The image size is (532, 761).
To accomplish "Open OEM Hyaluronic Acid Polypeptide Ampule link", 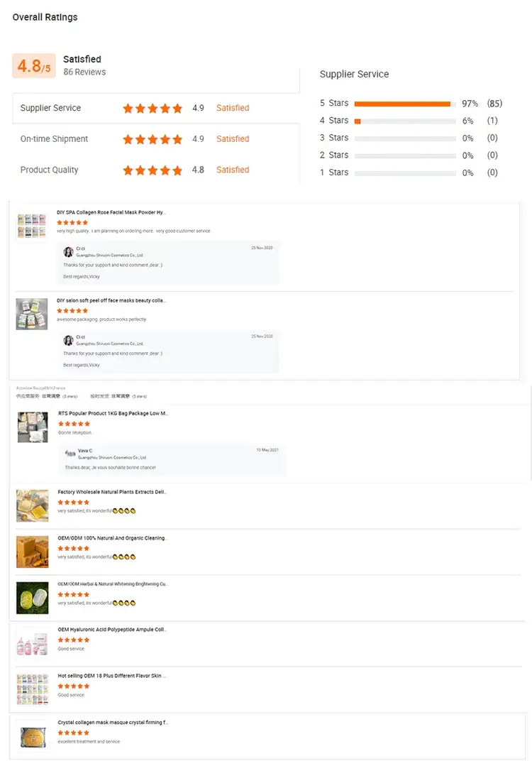I will pyautogui.click(x=112, y=630).
